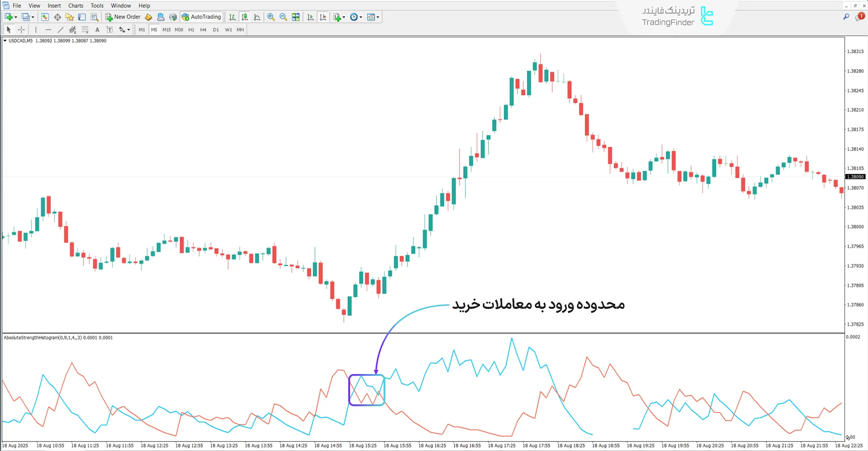Screen dimensions: 868x451
Task: Zoom in on the chart
Action: pos(270,17)
